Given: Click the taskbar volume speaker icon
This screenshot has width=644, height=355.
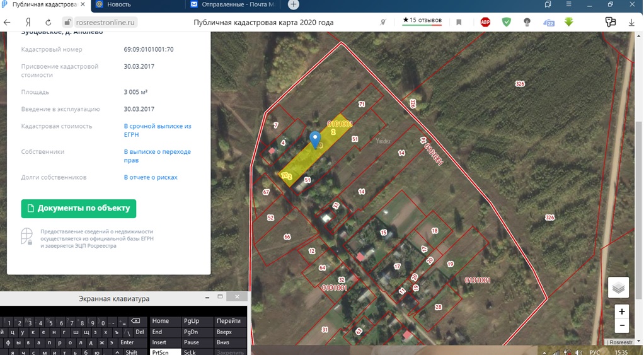Looking at the screenshot, I should click(578, 352).
